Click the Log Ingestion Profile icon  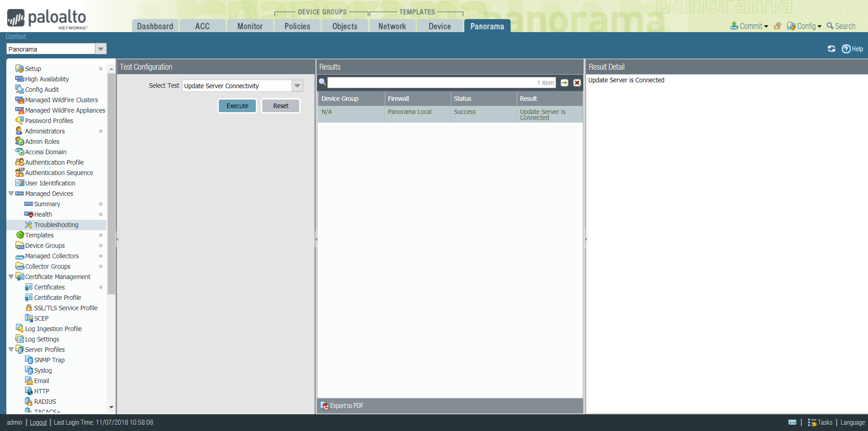pyautogui.click(x=19, y=329)
